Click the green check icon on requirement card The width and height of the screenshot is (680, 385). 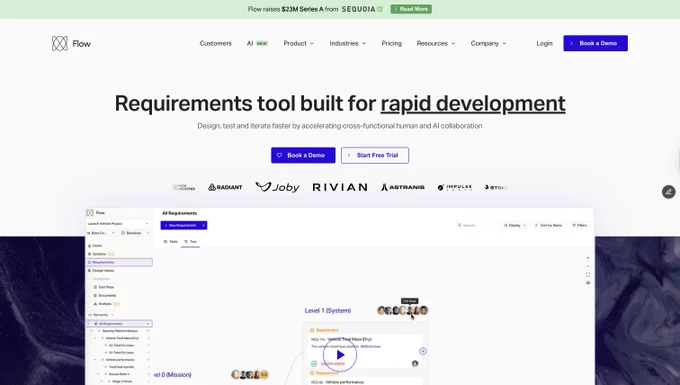314,363
